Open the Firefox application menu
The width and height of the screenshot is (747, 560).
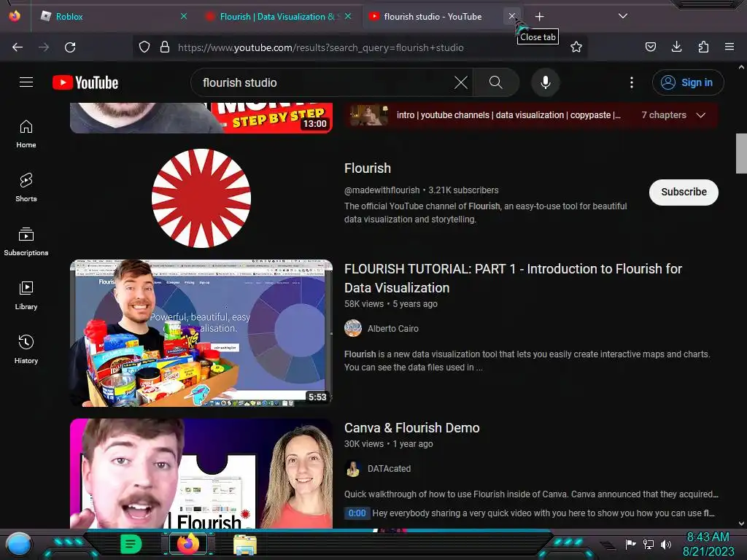(729, 47)
